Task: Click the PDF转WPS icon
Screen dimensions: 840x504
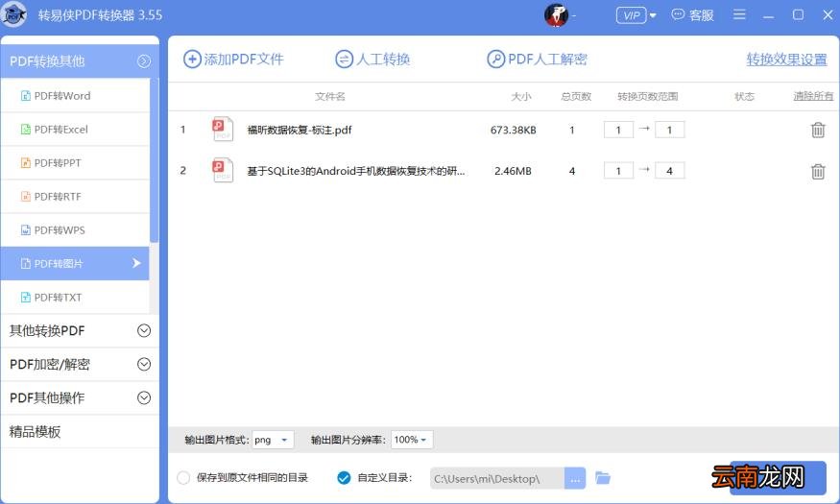Action: [x=25, y=230]
